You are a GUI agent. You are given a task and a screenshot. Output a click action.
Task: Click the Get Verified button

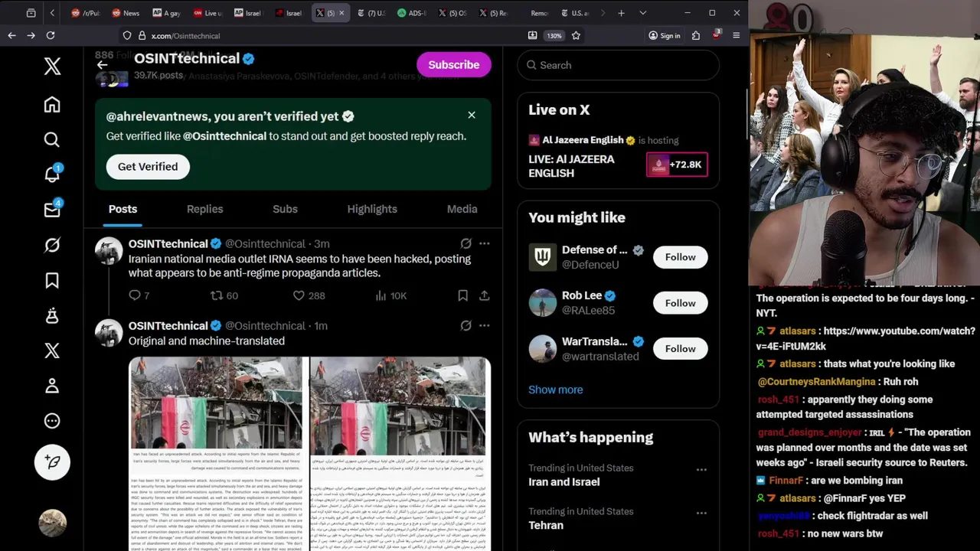click(148, 166)
